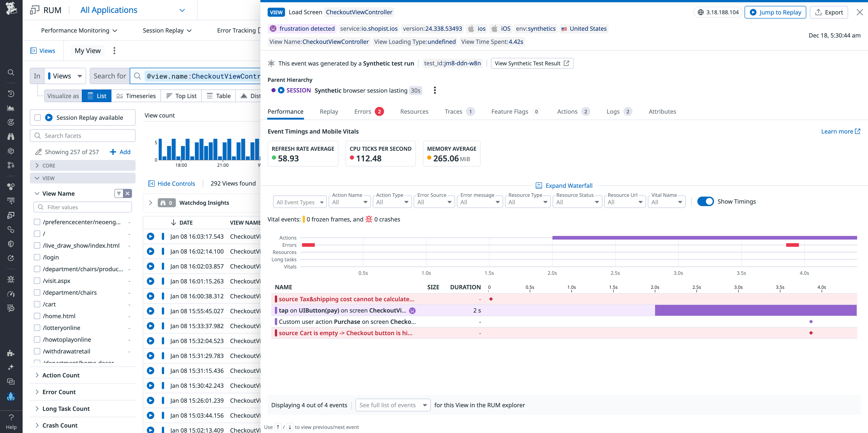Click the filter funnel icon next to View Name

118,193
